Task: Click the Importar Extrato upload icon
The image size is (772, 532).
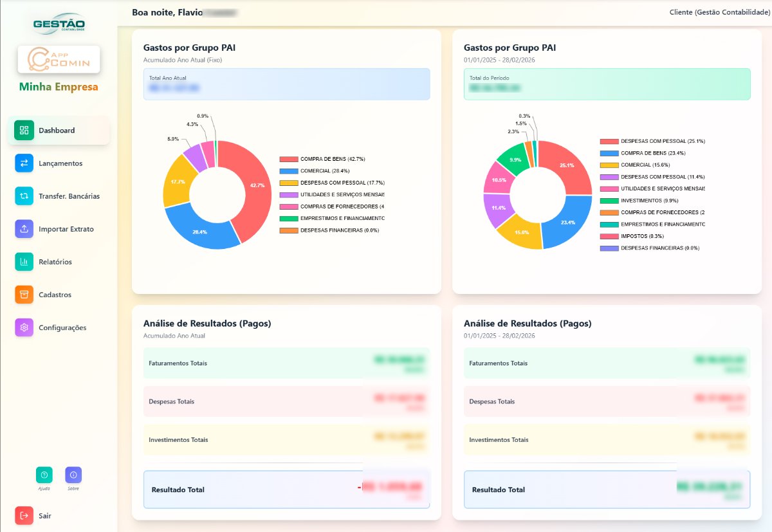Action: pos(24,229)
